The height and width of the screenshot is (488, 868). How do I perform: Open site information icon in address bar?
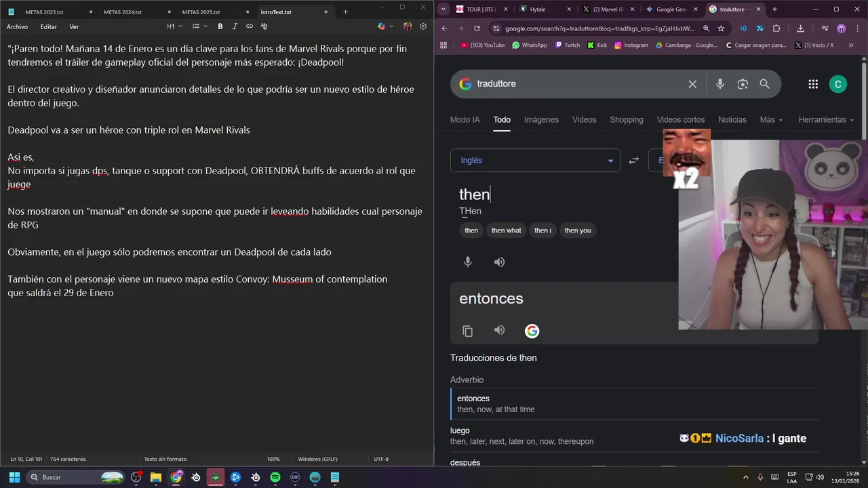point(496,28)
